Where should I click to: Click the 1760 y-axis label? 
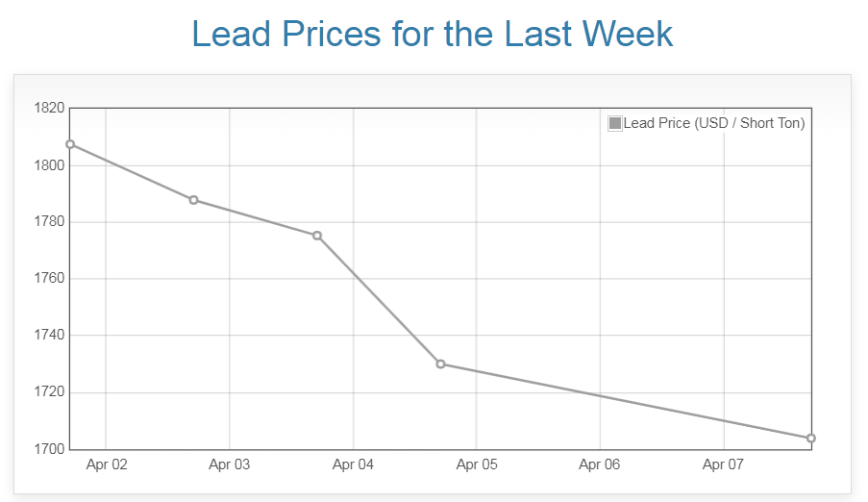click(47, 279)
